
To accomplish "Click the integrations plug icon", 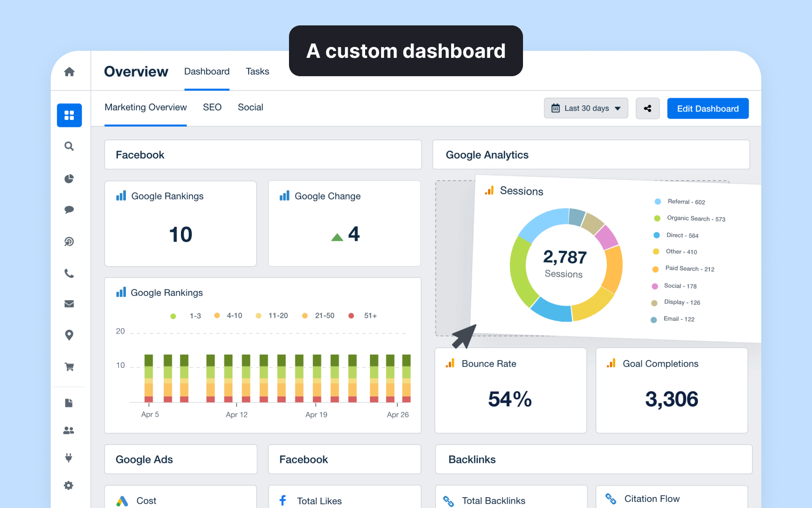I will (69, 458).
